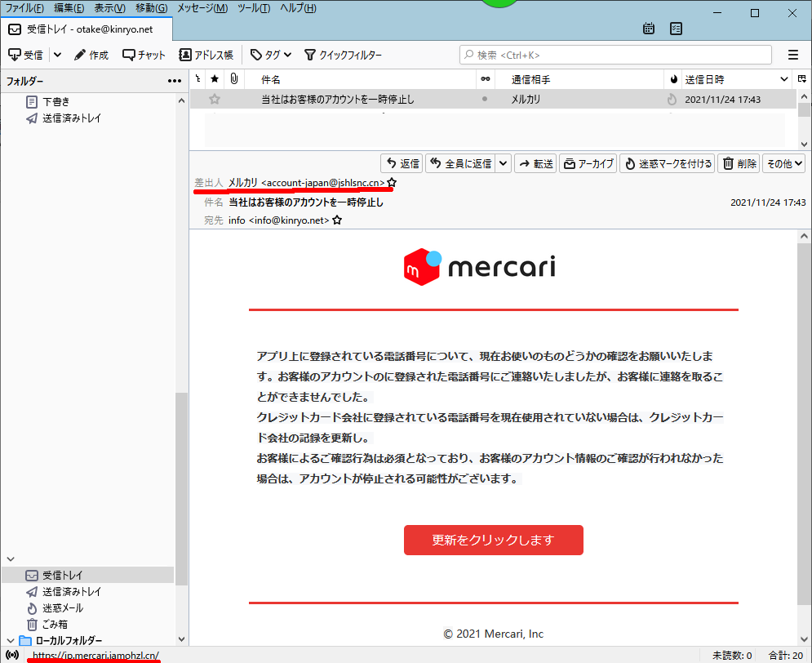Open the 移動 menu

click(x=151, y=8)
